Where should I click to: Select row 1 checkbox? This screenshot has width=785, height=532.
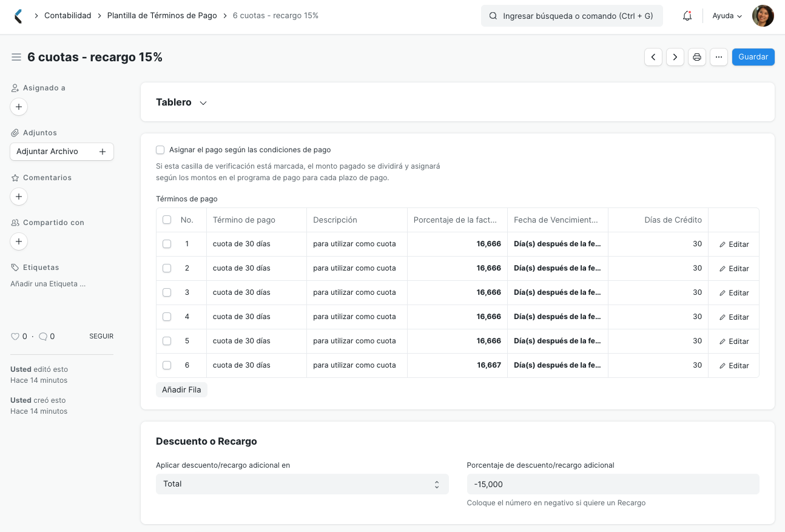167,244
